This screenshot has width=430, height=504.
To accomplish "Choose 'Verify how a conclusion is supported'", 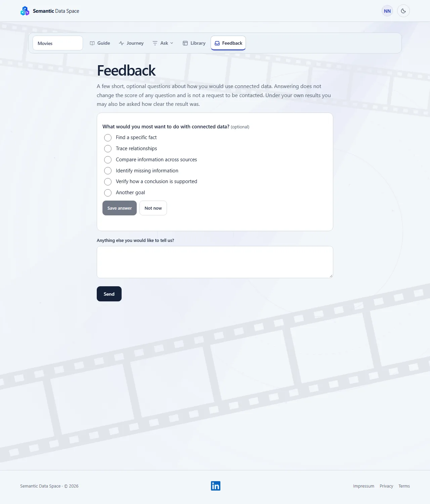I will tap(108, 182).
